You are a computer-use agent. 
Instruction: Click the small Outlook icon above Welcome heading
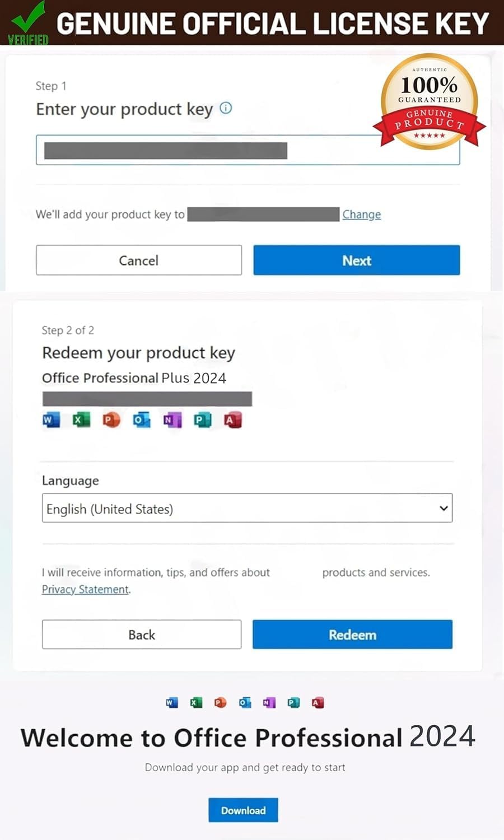pos(245,702)
